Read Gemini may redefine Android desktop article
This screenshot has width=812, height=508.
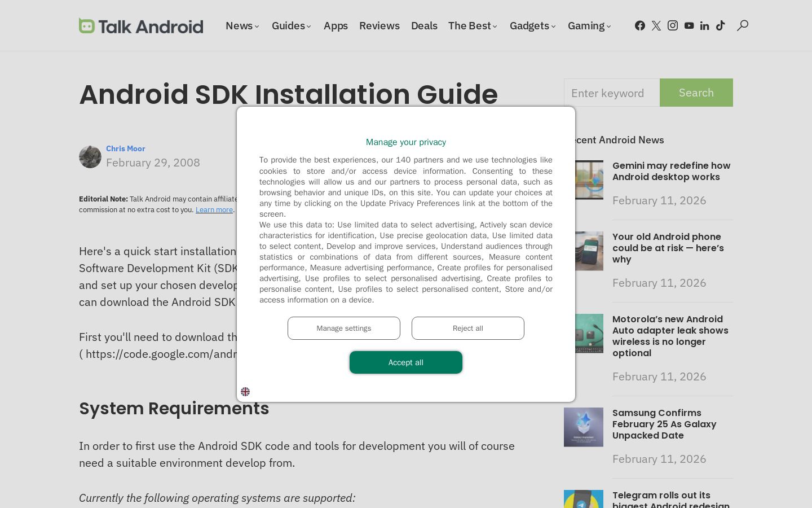pyautogui.click(x=672, y=171)
